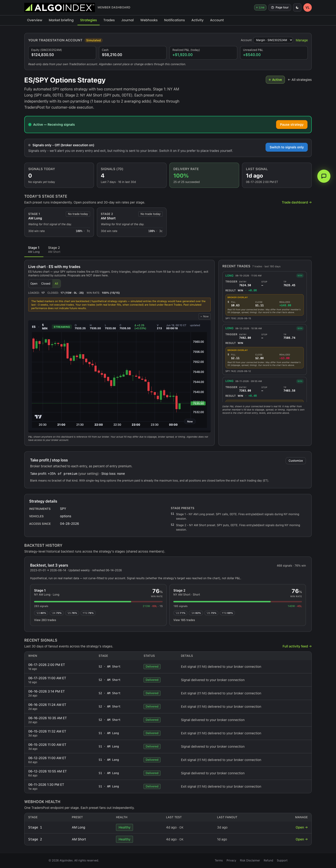The height and width of the screenshot is (868, 336).
Task: Open the Account nav item
Action: [217, 20]
